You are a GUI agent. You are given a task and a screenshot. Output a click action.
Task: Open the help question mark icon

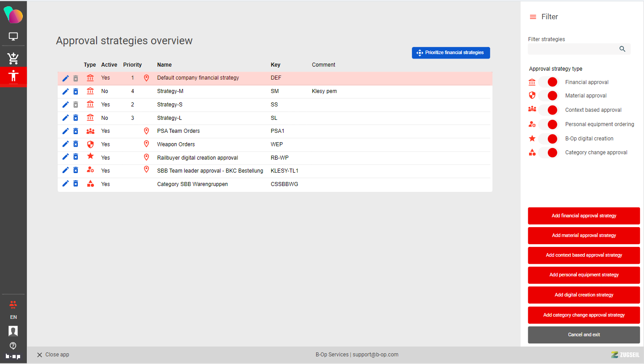[x=13, y=346]
